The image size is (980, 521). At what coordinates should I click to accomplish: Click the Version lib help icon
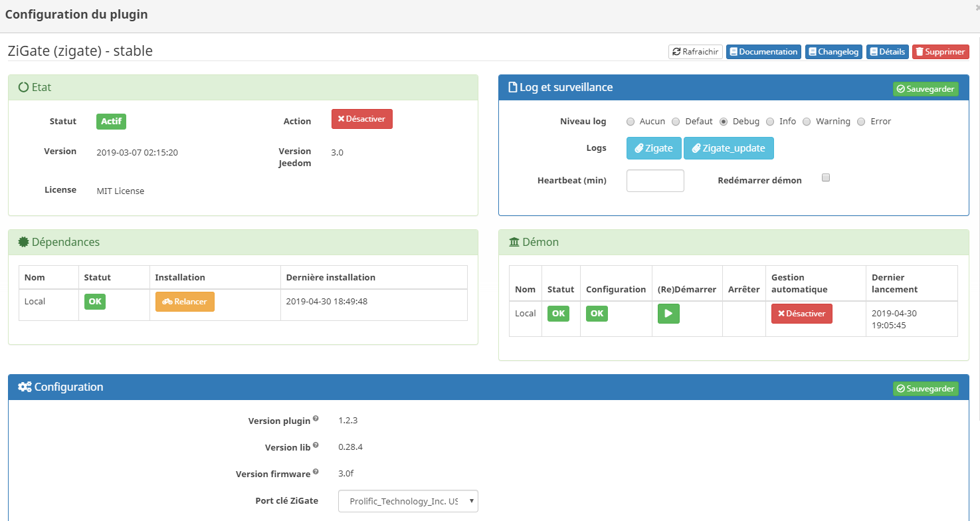click(x=316, y=445)
